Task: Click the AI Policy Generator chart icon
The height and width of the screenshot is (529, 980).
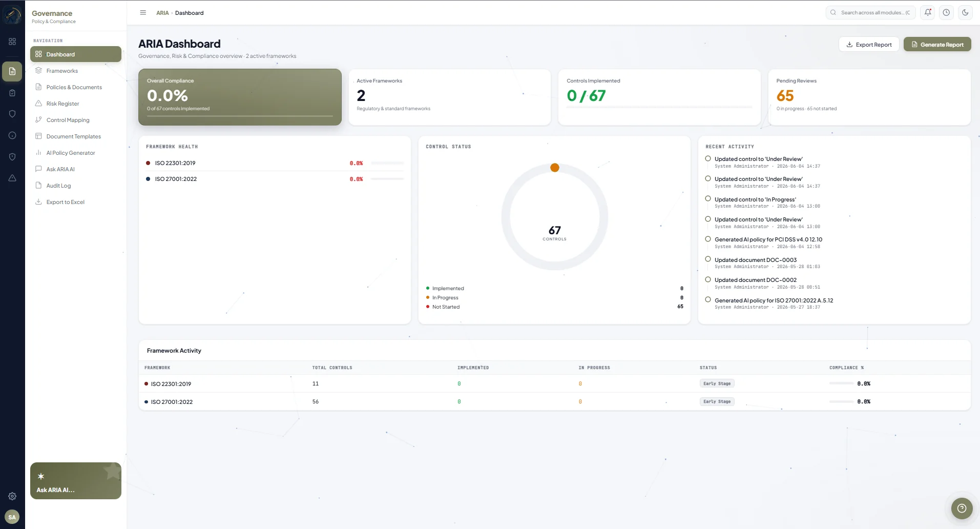Action: tap(38, 153)
